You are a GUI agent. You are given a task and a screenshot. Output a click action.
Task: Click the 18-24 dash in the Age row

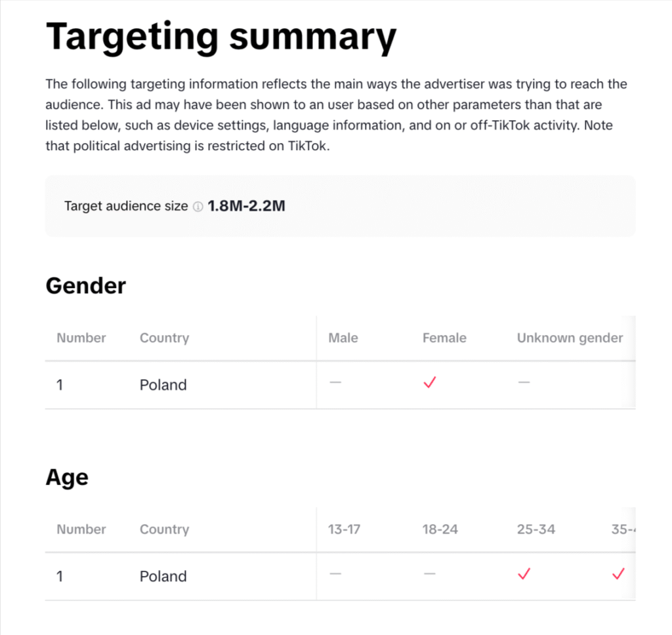click(x=430, y=574)
